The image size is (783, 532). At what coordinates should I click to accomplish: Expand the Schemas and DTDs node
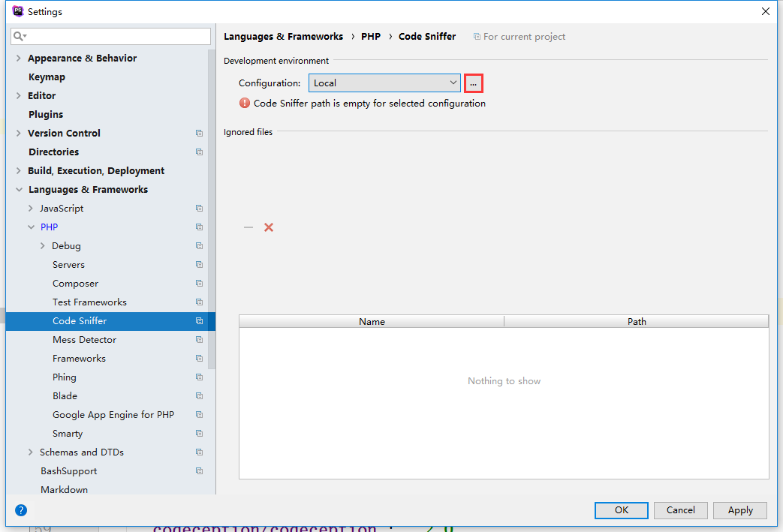click(x=31, y=452)
